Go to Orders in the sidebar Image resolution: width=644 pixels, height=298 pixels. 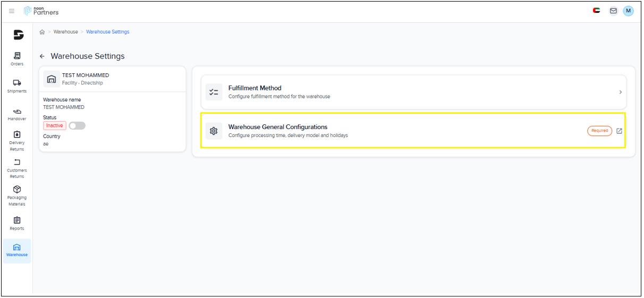coord(17,58)
